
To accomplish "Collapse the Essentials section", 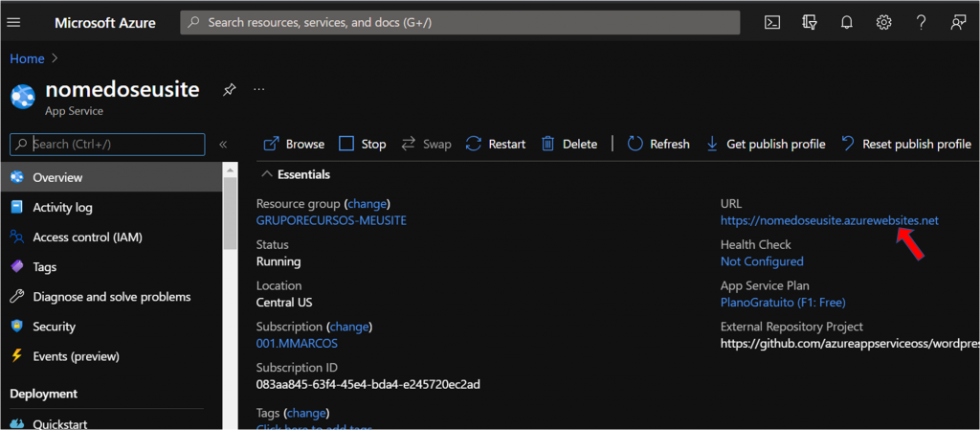I will [267, 174].
